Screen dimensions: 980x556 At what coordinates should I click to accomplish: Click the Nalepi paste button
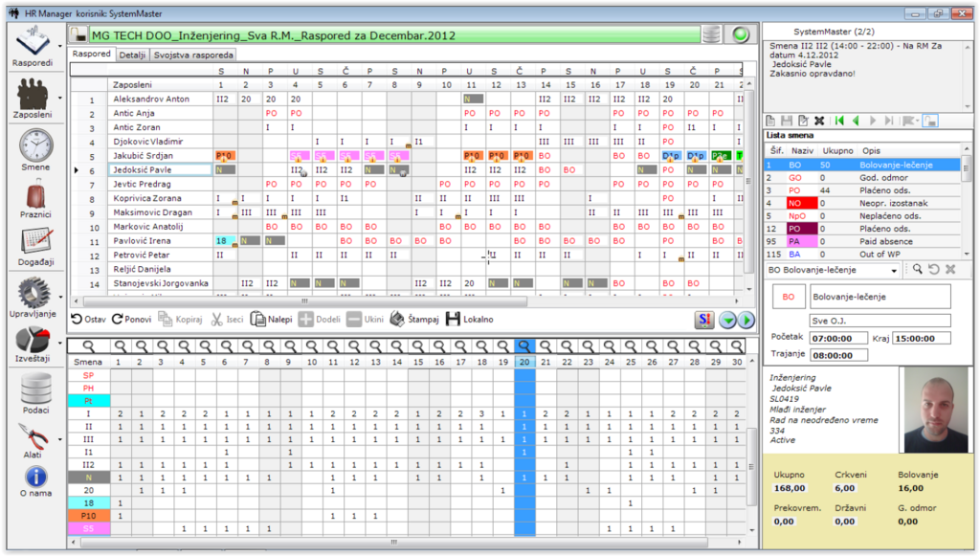pyautogui.click(x=272, y=320)
